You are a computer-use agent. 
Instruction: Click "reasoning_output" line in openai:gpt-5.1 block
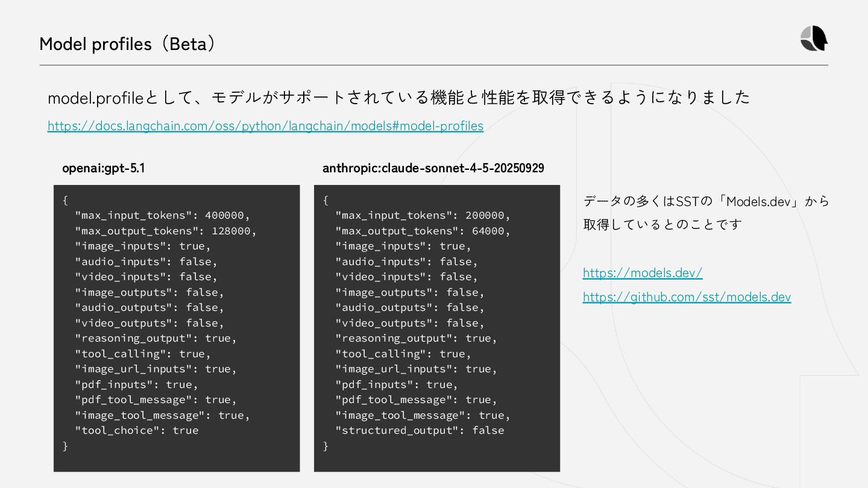click(156, 338)
